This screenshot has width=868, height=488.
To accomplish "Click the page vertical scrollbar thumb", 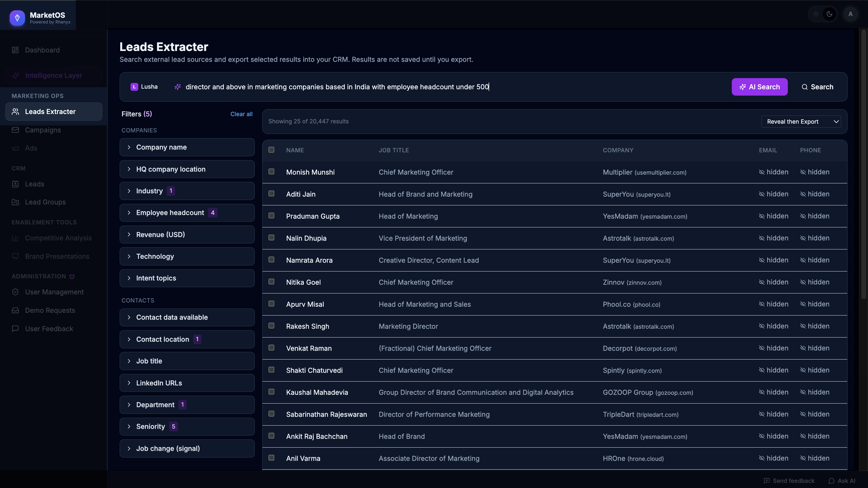I will point(863,165).
